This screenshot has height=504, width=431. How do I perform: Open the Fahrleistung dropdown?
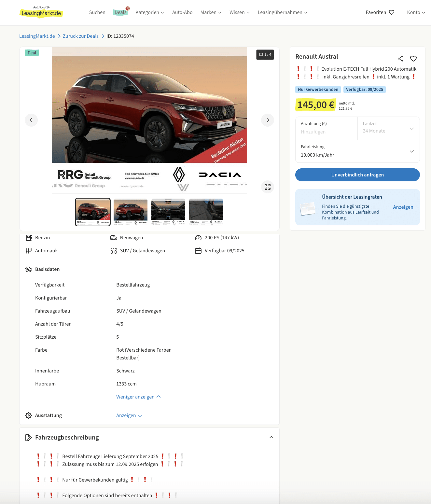(x=357, y=151)
